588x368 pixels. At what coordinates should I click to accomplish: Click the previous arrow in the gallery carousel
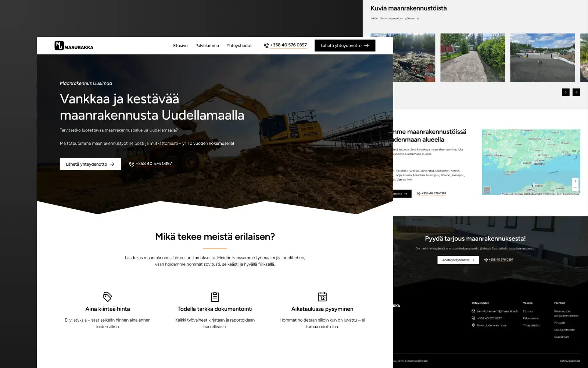coord(566,92)
